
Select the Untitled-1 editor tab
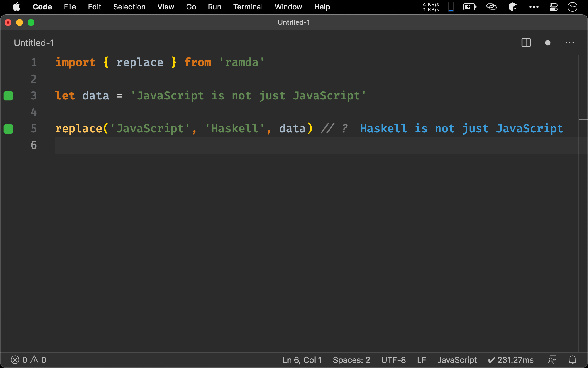pos(34,43)
